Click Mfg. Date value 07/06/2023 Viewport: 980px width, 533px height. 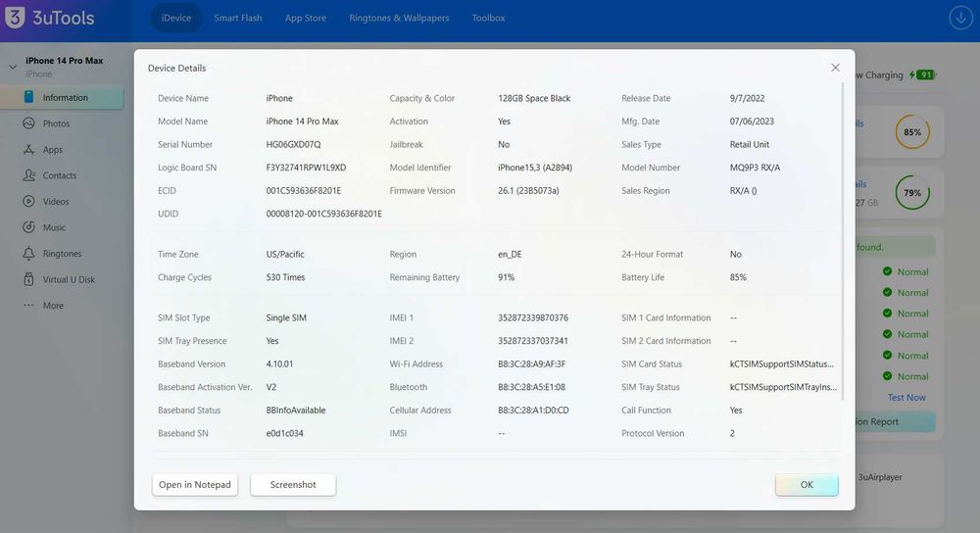(752, 121)
